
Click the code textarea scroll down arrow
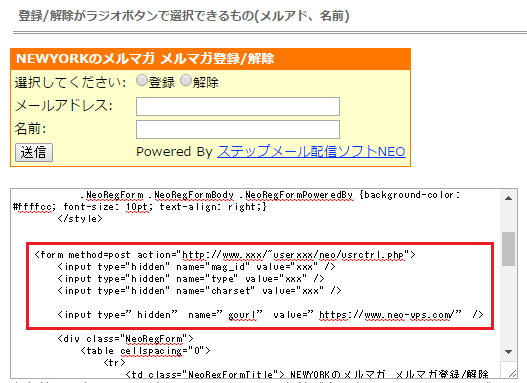508,352
